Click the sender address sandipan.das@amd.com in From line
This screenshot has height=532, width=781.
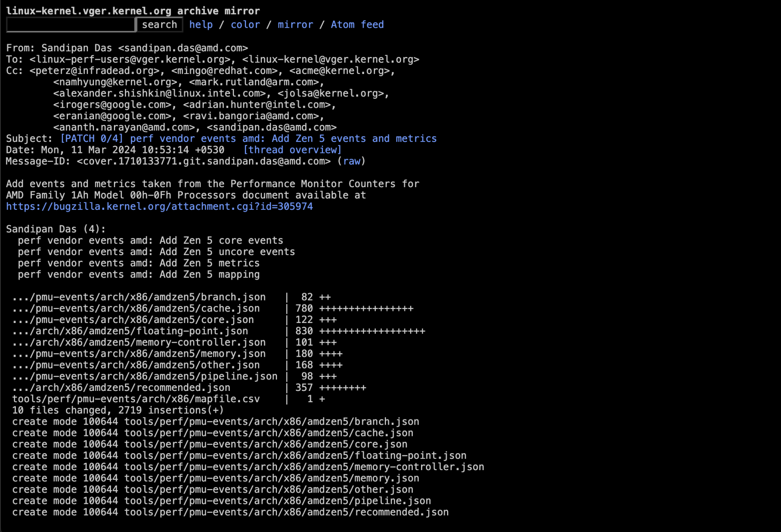tap(183, 48)
